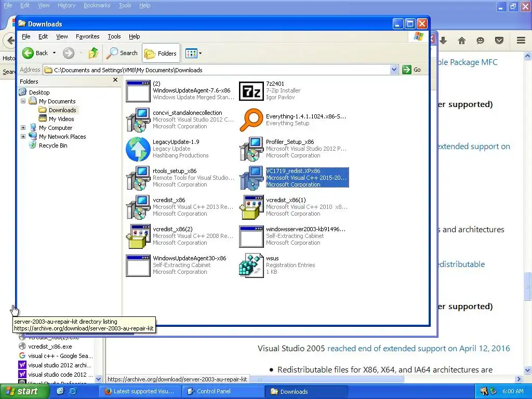The width and height of the screenshot is (532, 399).
Task: Select the concvi_standalonecollection installer icon
Action: (138, 120)
